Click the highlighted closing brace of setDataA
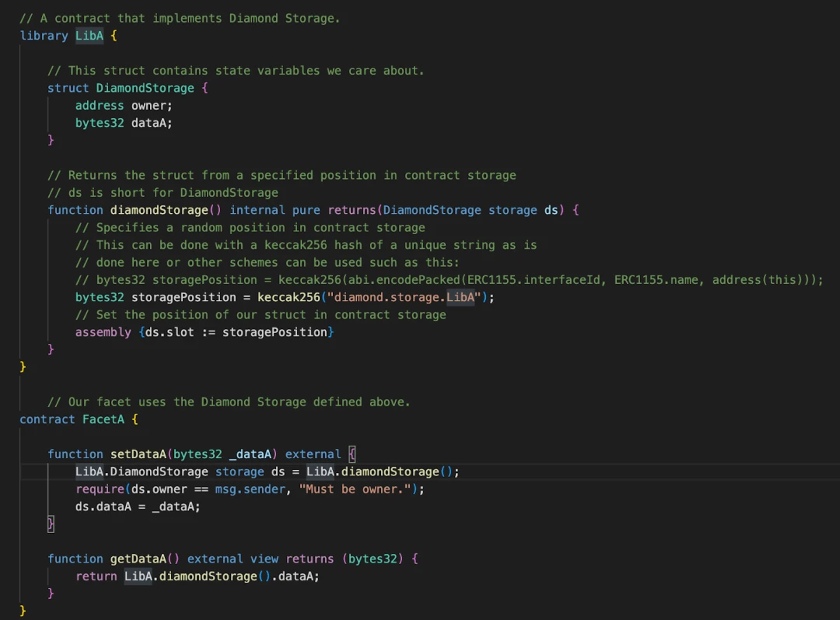Image resolution: width=840 pixels, height=620 pixels. tap(51, 524)
